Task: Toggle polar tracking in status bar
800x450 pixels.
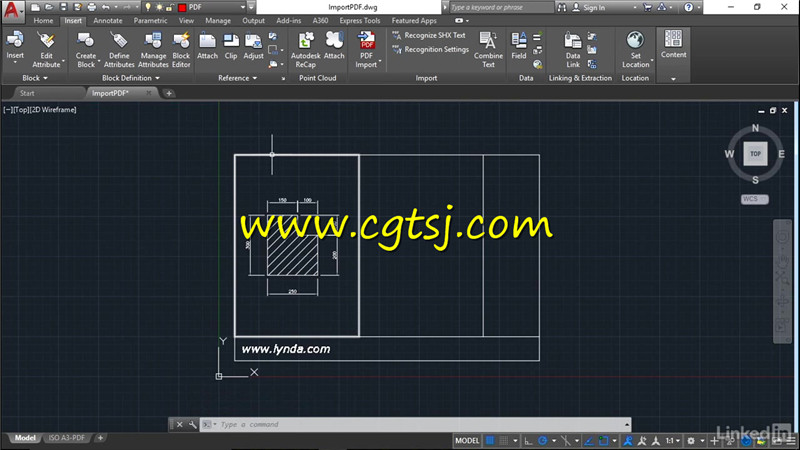Action: 542,441
